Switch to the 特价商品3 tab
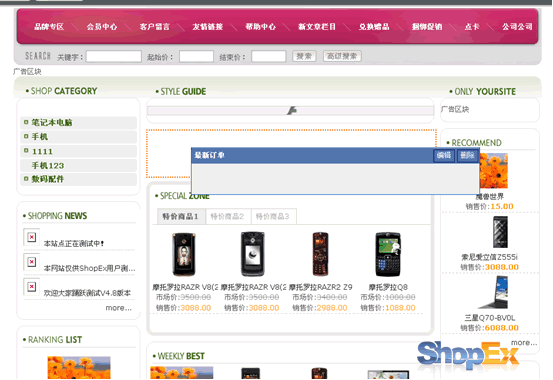 point(273,216)
